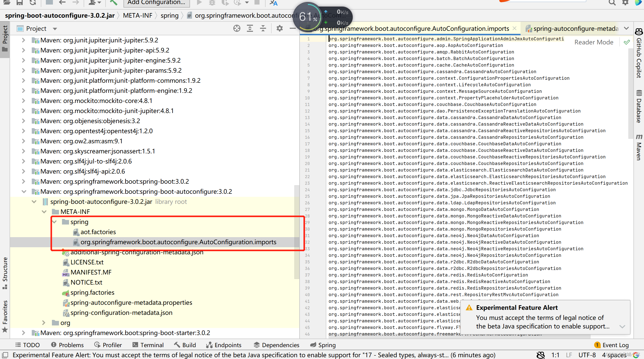Image resolution: width=644 pixels, height=359 pixels.
Task: Show hidden editor tabs dropdown chevron
Action: [627, 28]
